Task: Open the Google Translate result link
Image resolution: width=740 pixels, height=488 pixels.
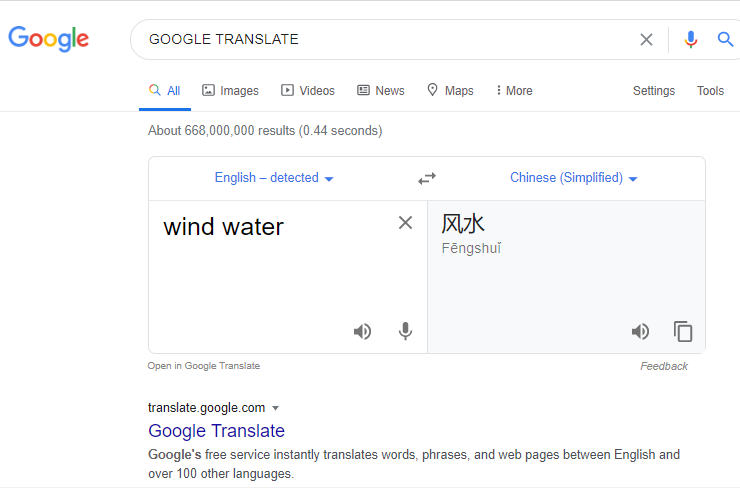Action: click(x=217, y=431)
